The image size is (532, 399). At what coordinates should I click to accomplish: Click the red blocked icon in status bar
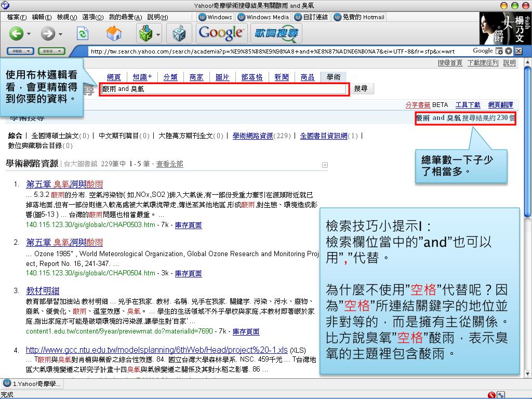(x=491, y=395)
